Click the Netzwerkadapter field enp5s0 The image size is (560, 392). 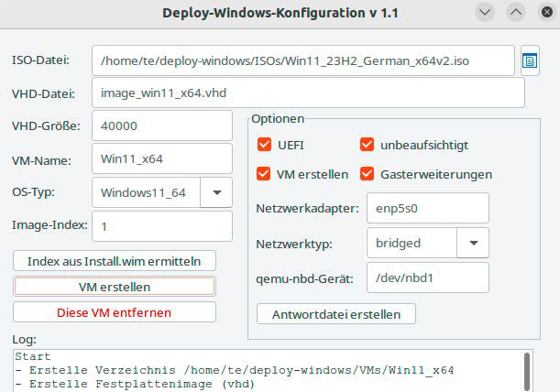point(428,208)
